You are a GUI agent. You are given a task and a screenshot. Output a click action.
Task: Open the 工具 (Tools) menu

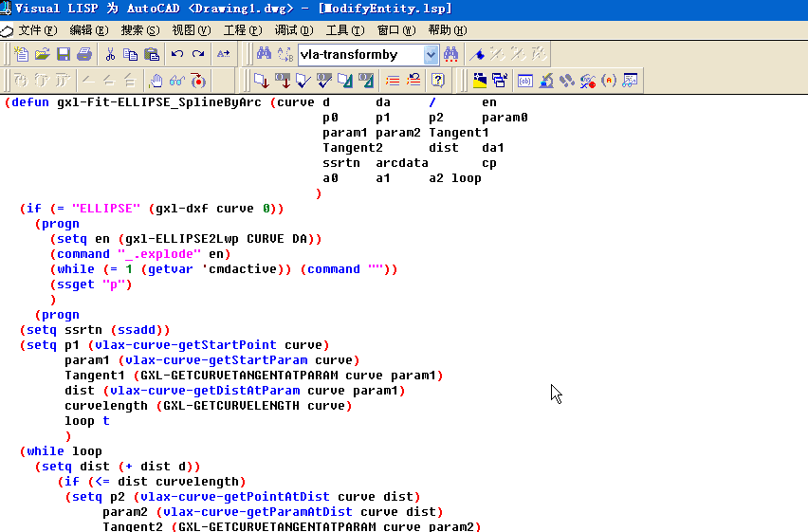coord(344,30)
